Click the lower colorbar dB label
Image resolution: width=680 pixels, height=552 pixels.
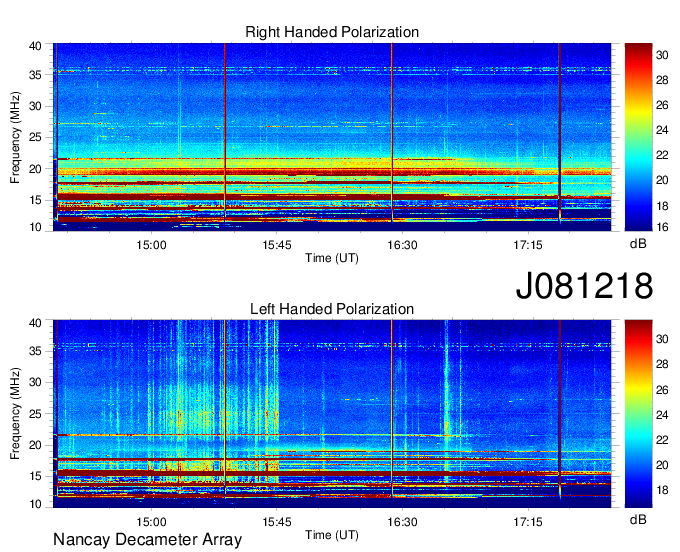pyautogui.click(x=638, y=519)
